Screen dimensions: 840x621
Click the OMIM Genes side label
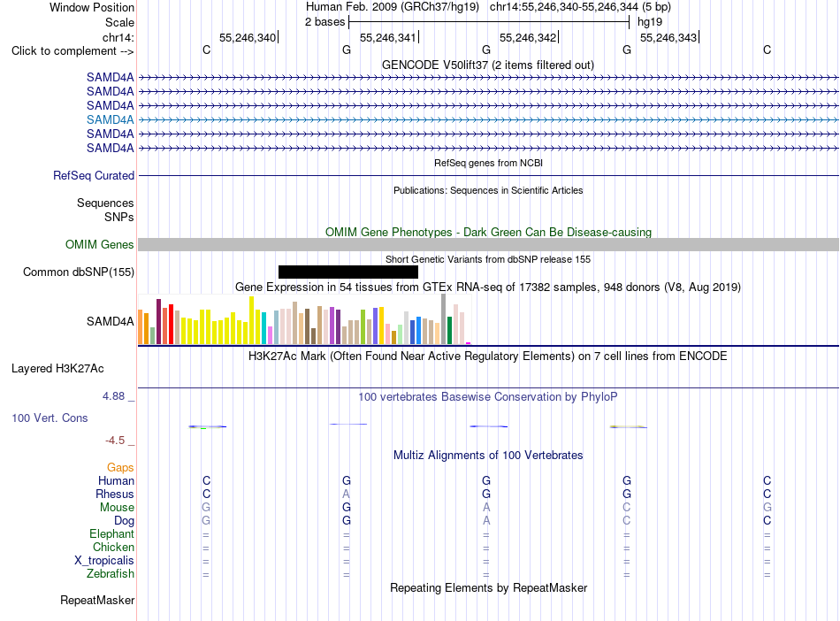[99, 245]
